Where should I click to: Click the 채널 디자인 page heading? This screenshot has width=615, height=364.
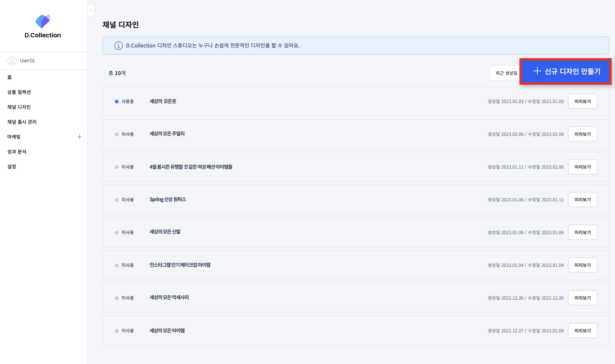(121, 25)
